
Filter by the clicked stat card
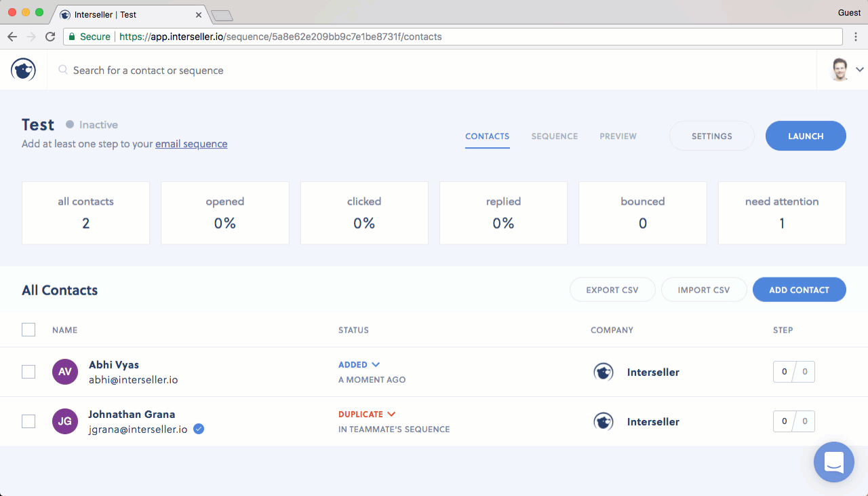[364, 213]
